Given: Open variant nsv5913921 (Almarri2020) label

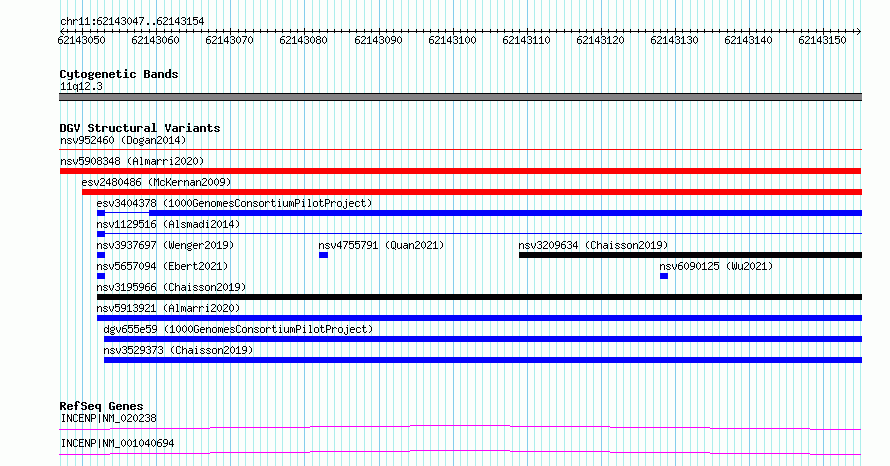Looking at the screenshot, I should (168, 308).
